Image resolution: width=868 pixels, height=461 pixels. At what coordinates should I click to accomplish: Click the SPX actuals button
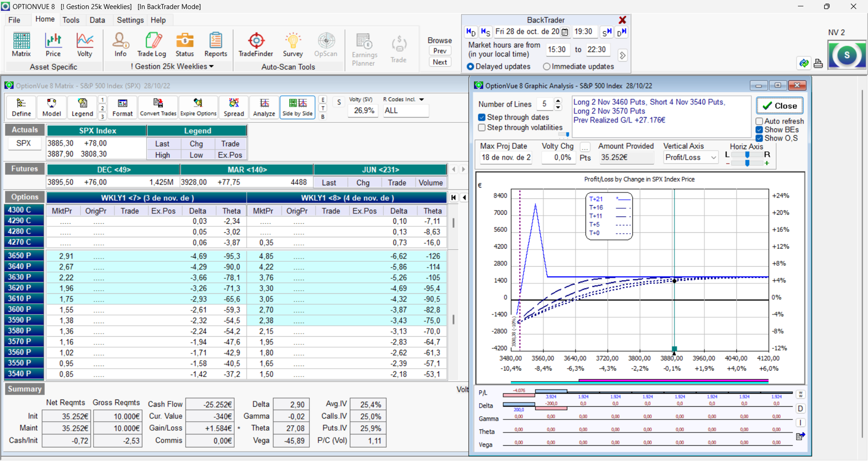coord(24,143)
